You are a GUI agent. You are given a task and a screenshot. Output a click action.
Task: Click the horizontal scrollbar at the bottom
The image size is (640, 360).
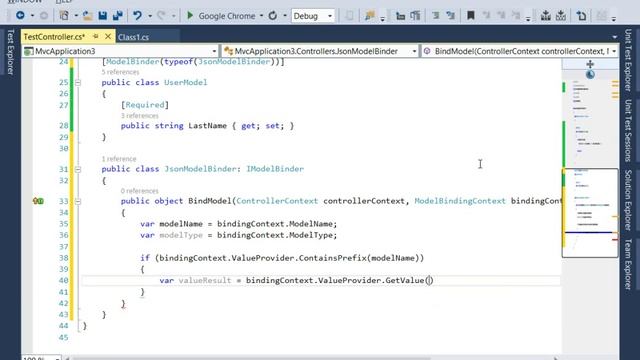coord(251,358)
